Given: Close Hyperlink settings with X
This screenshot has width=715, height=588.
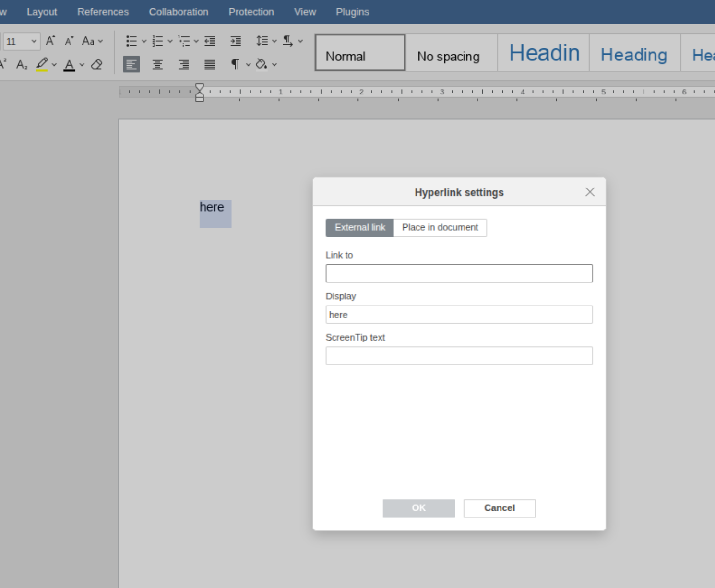Looking at the screenshot, I should [590, 192].
